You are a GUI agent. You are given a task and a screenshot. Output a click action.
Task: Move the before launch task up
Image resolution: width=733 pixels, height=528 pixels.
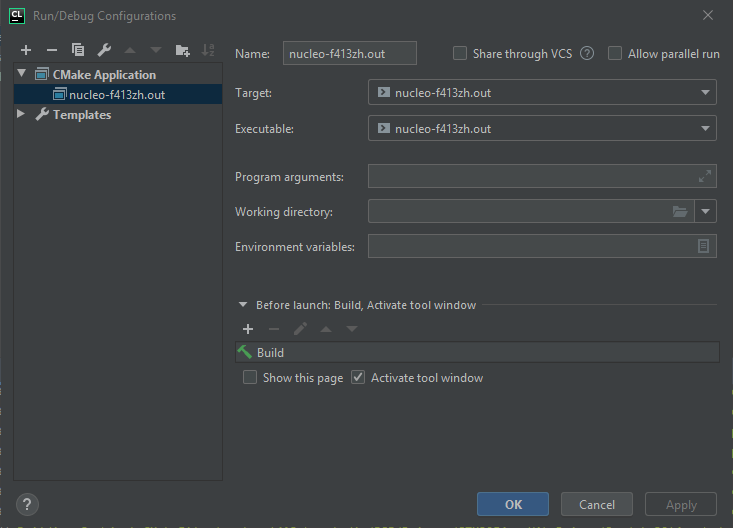click(326, 329)
